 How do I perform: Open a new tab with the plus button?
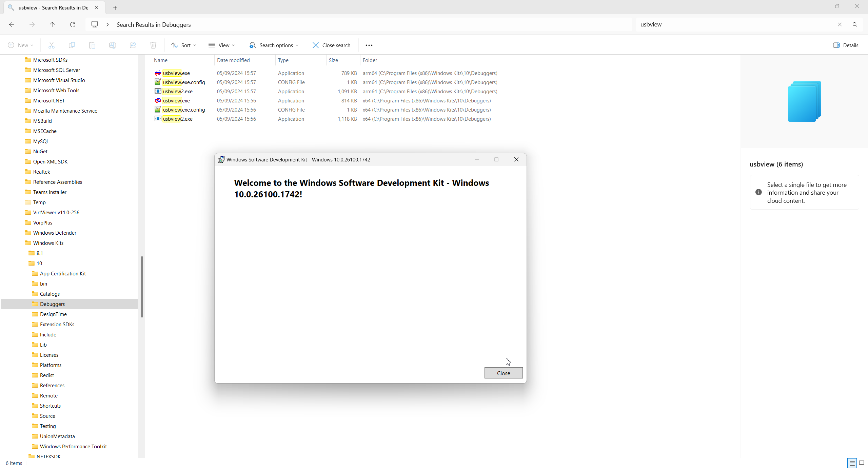click(115, 7)
